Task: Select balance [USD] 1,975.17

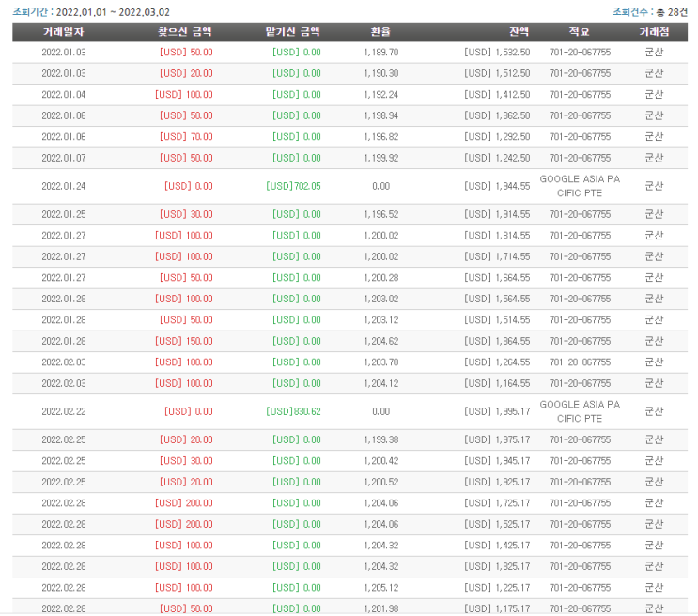Action: pos(497,439)
